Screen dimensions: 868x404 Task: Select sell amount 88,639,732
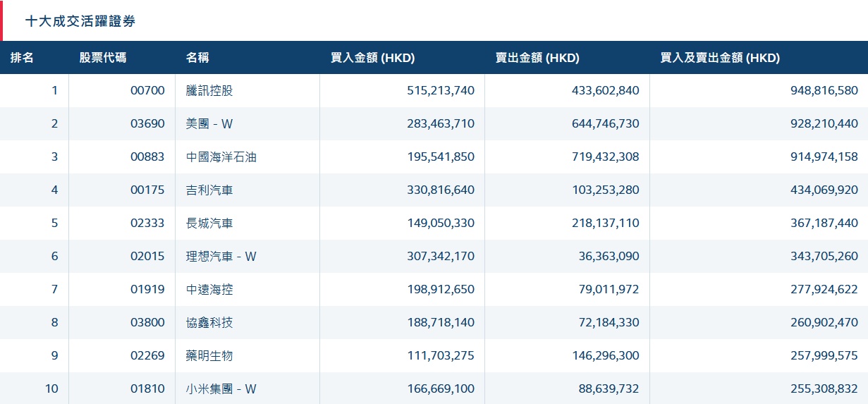[609, 388]
